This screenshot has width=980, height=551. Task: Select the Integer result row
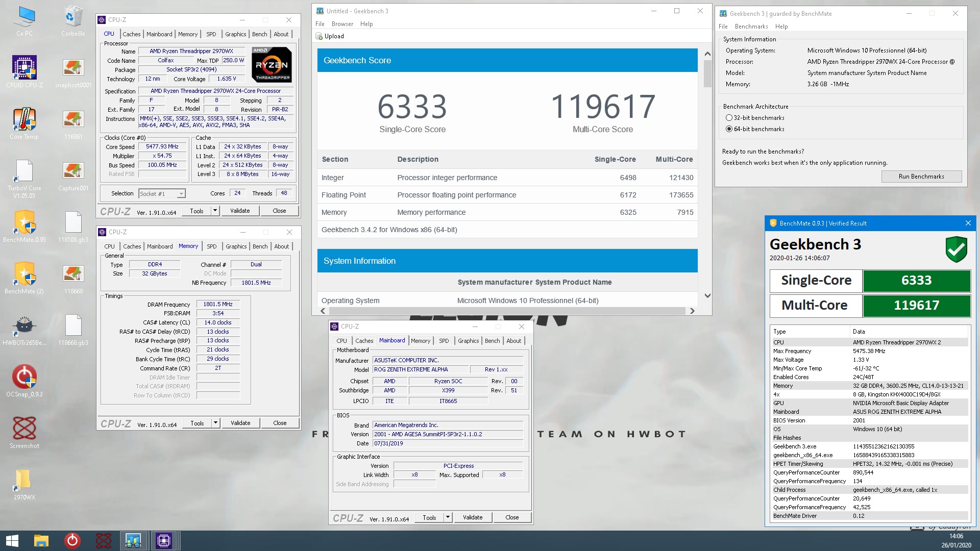pyautogui.click(x=507, y=178)
